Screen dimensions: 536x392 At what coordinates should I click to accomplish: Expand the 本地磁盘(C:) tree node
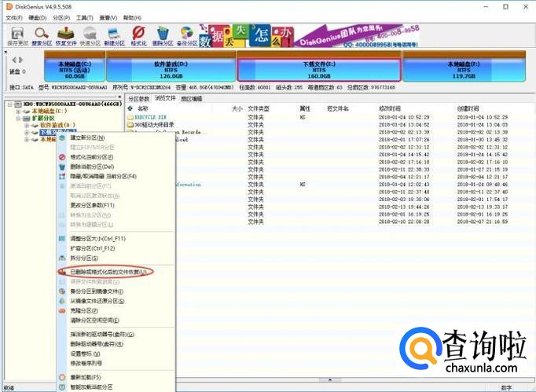18,112
